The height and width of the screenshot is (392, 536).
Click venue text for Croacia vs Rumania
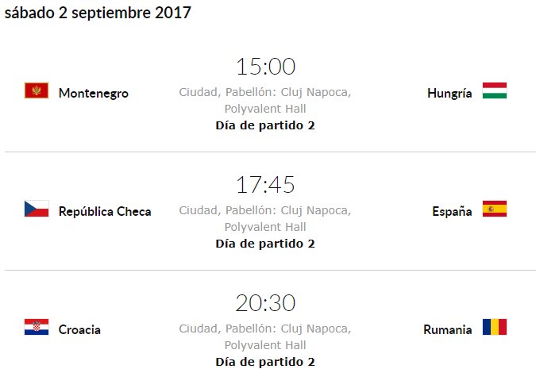click(265, 337)
